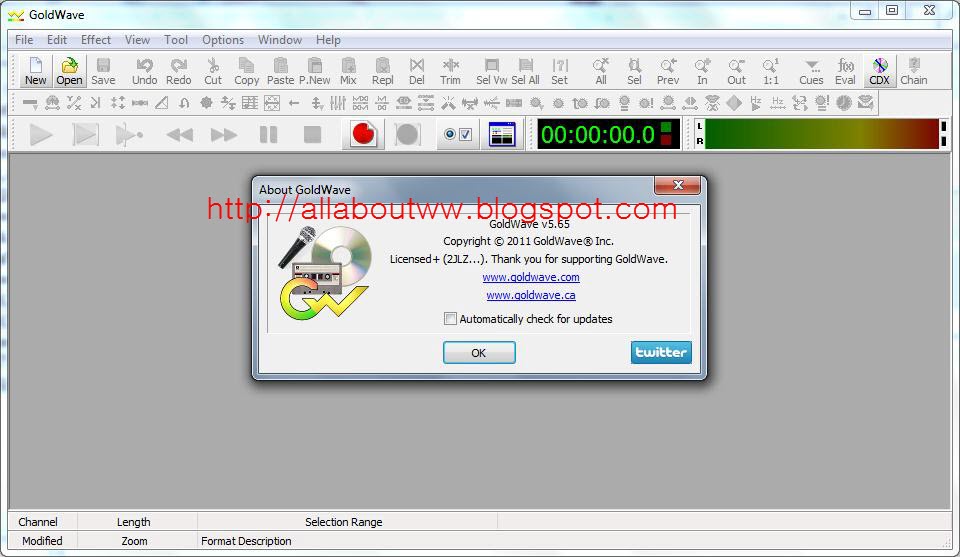The width and height of the screenshot is (960, 557).
Task: Click the Trim toolbar icon
Action: tap(451, 71)
